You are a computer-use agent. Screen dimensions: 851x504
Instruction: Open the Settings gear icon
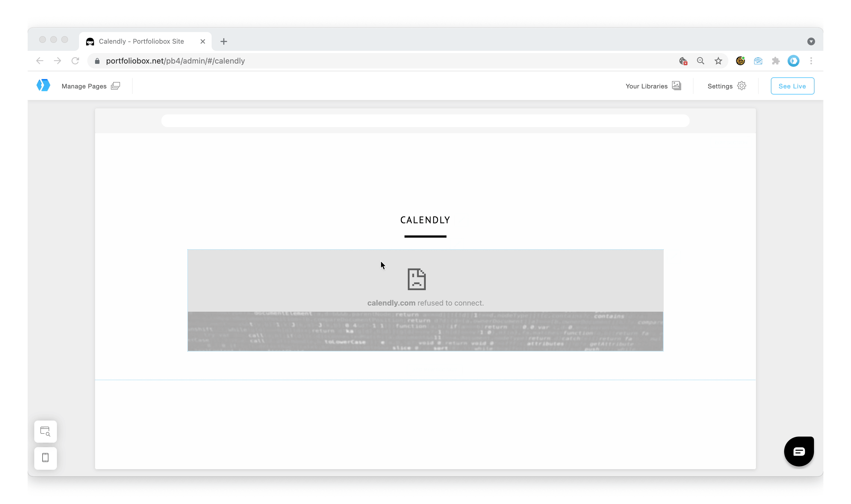pyautogui.click(x=742, y=86)
